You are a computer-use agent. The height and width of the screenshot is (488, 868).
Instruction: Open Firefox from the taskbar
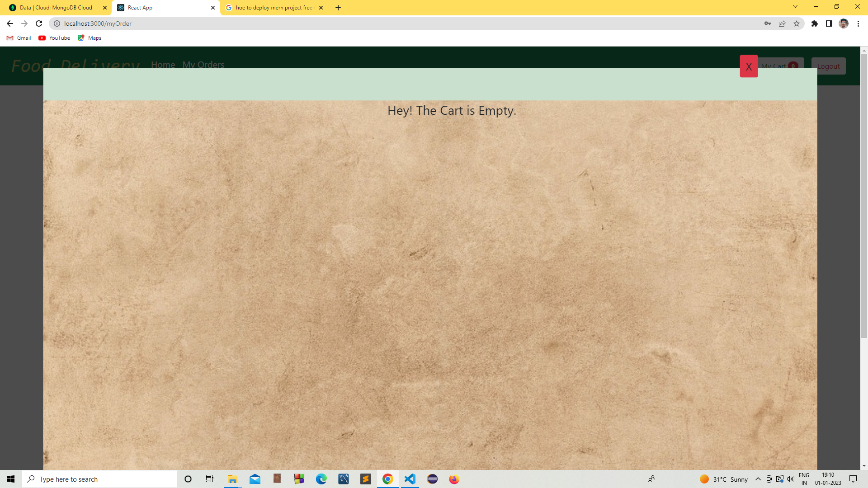(x=454, y=479)
